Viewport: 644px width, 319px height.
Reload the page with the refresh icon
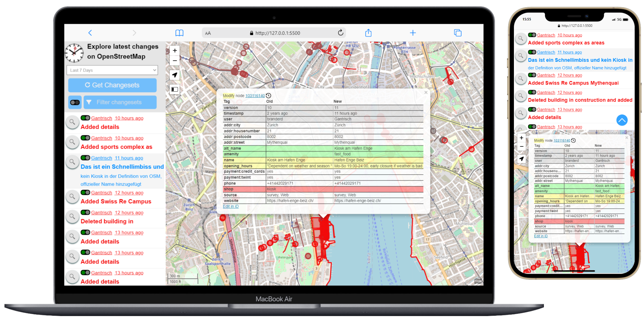click(x=340, y=33)
